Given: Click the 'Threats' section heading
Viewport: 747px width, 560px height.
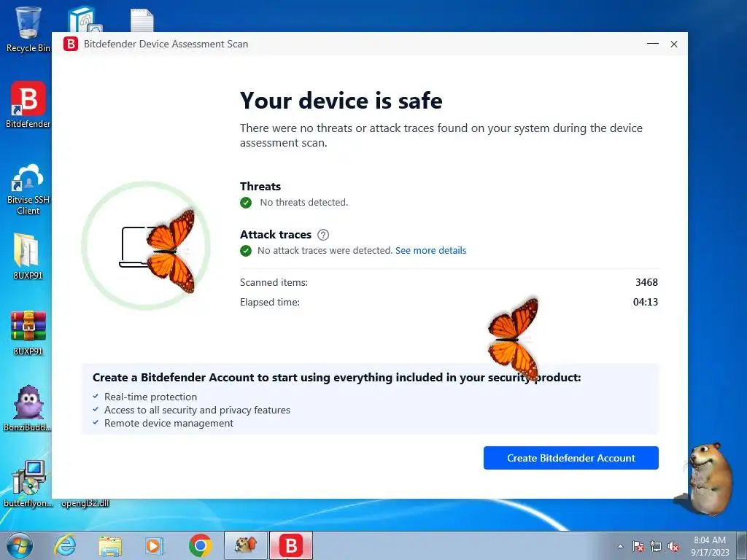Looking at the screenshot, I should click(x=260, y=187).
